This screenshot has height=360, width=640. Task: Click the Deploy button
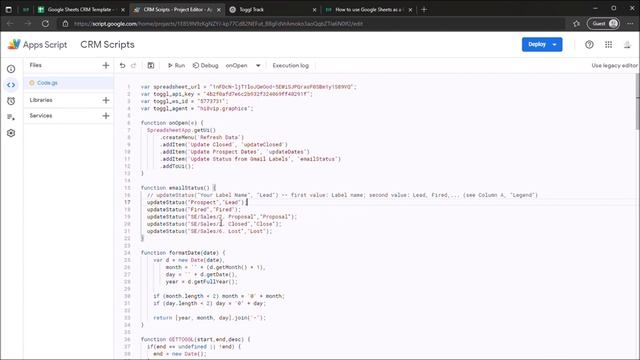coord(537,44)
